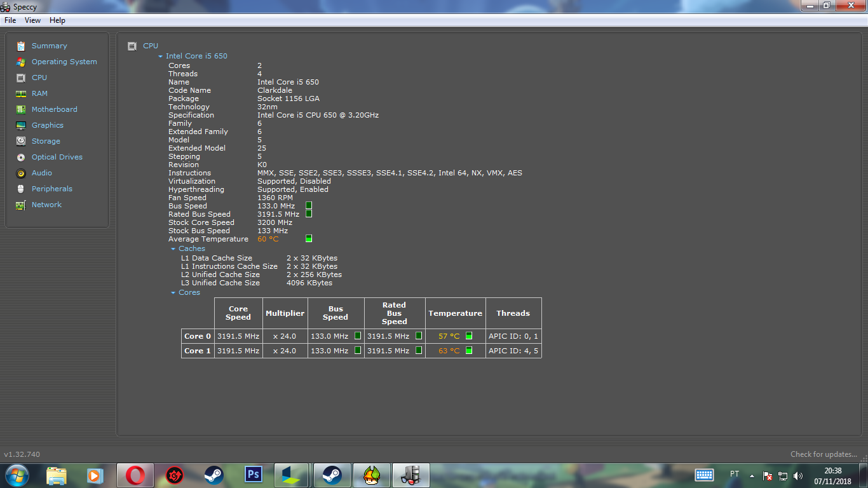Click the 60 °C average temperature value
This screenshot has width=868, height=488.
[268, 239]
